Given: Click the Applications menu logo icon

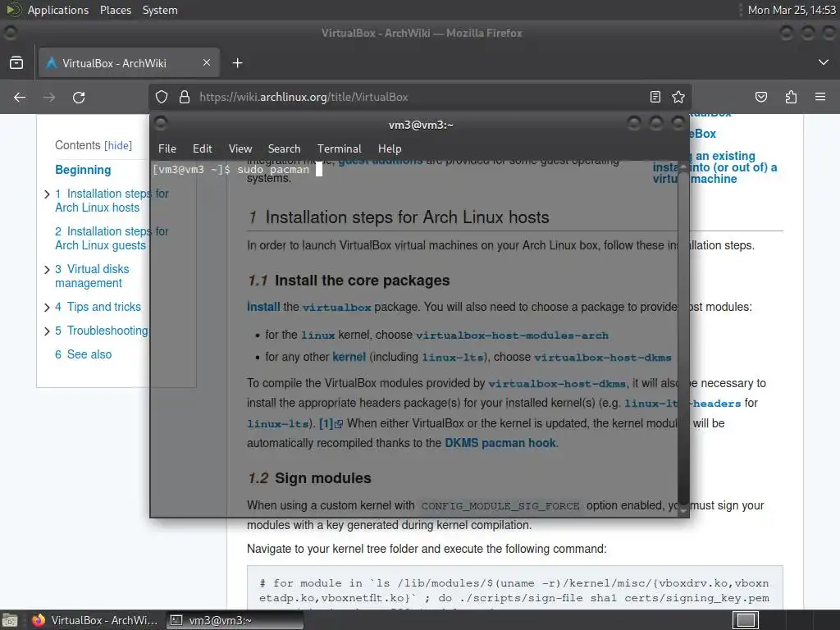Looking at the screenshot, I should (13, 10).
